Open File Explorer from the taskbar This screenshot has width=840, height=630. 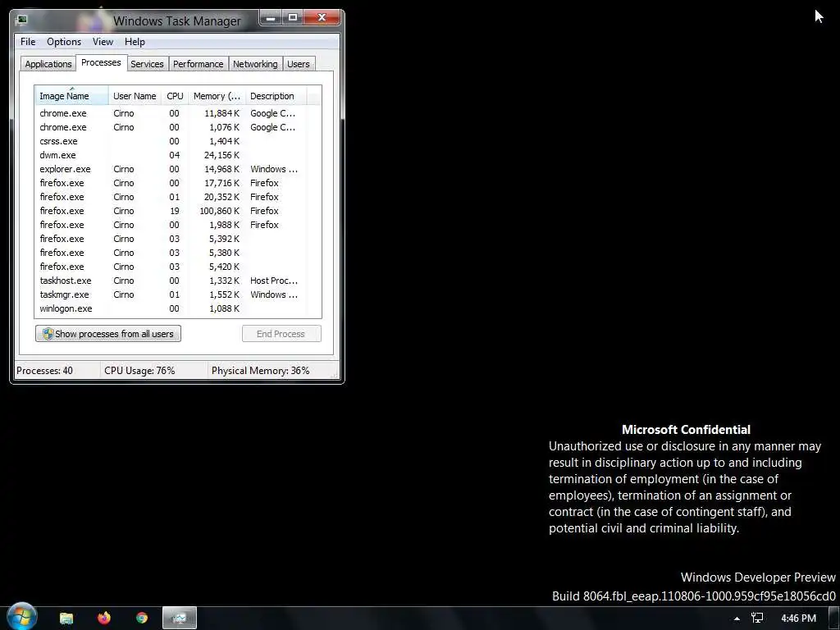[x=66, y=619]
